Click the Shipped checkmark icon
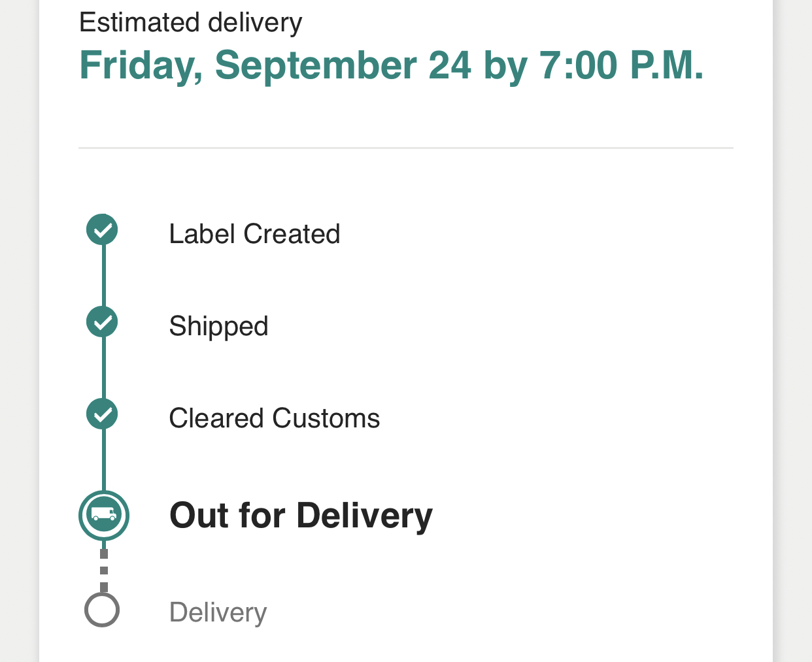 pyautogui.click(x=102, y=322)
